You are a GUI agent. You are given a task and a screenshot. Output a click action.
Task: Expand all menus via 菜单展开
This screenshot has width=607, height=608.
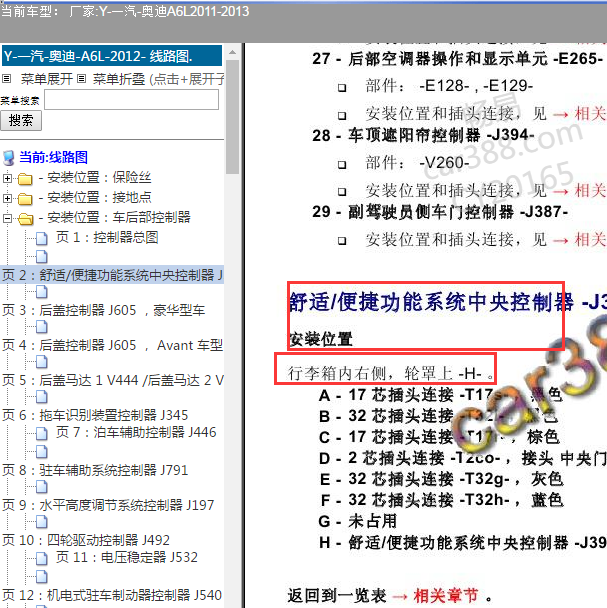click(x=47, y=79)
